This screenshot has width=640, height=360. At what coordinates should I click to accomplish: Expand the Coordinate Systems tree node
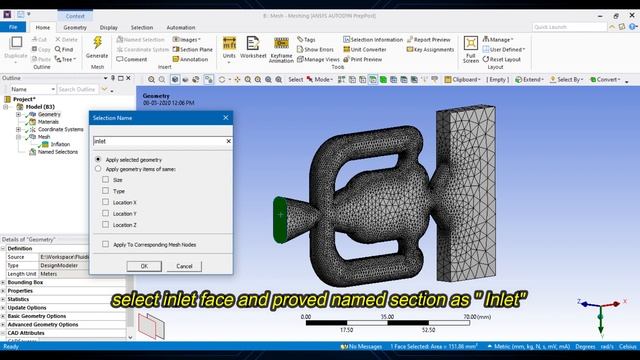[x=18, y=129]
